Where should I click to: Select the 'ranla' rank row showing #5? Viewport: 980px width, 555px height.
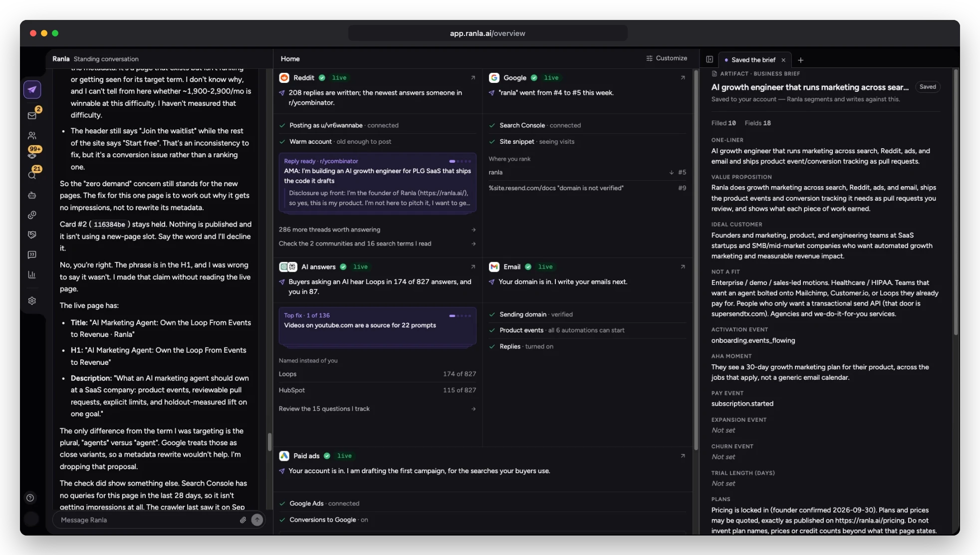[x=587, y=172]
